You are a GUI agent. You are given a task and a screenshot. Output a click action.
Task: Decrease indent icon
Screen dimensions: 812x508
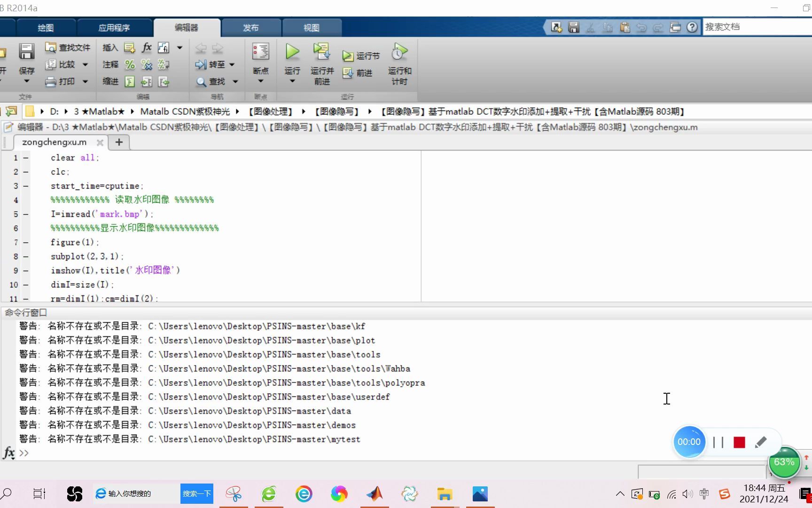click(164, 82)
